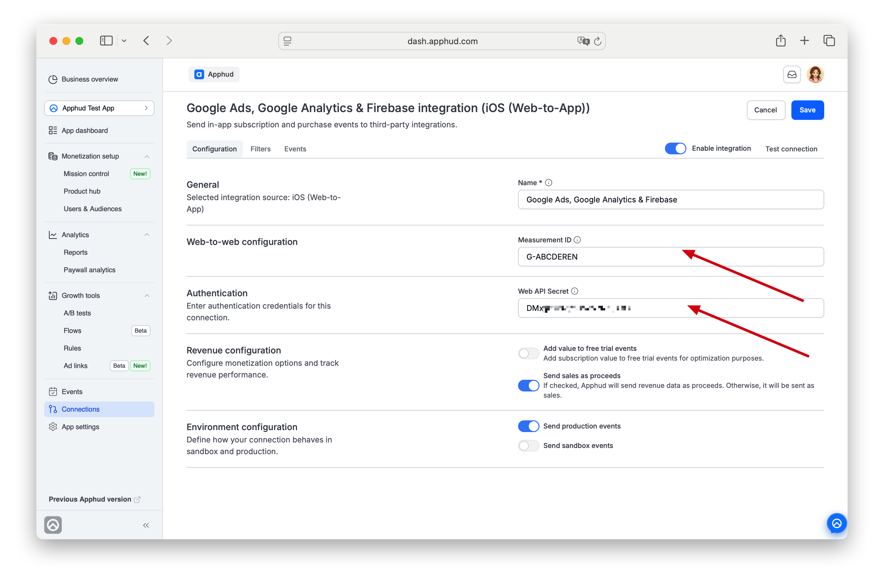884x588 pixels.
Task: Collapse the sidebar with double-chevron icon
Action: pyautogui.click(x=146, y=525)
